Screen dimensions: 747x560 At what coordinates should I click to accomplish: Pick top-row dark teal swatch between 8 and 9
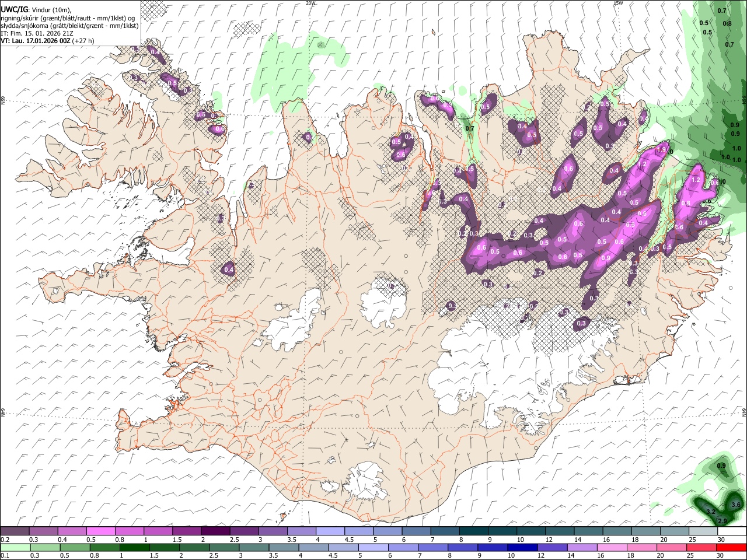pos(473,531)
